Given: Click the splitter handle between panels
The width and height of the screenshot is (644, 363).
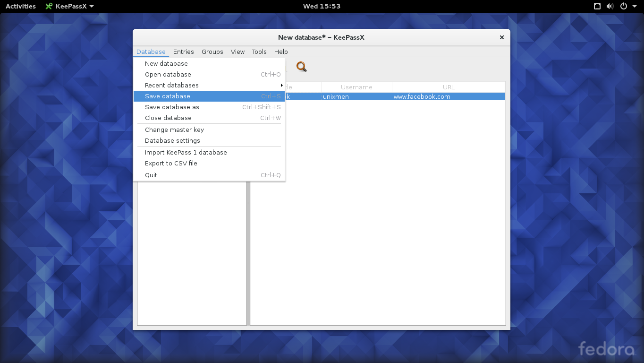Looking at the screenshot, I should (248, 203).
